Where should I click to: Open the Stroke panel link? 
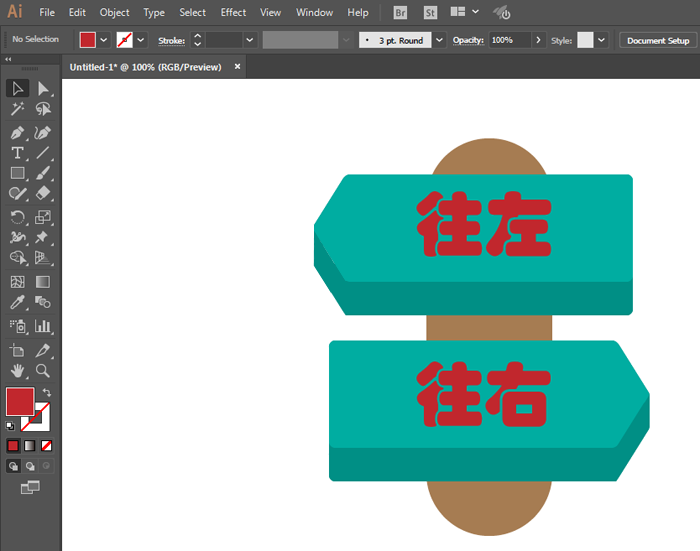pyautogui.click(x=171, y=41)
